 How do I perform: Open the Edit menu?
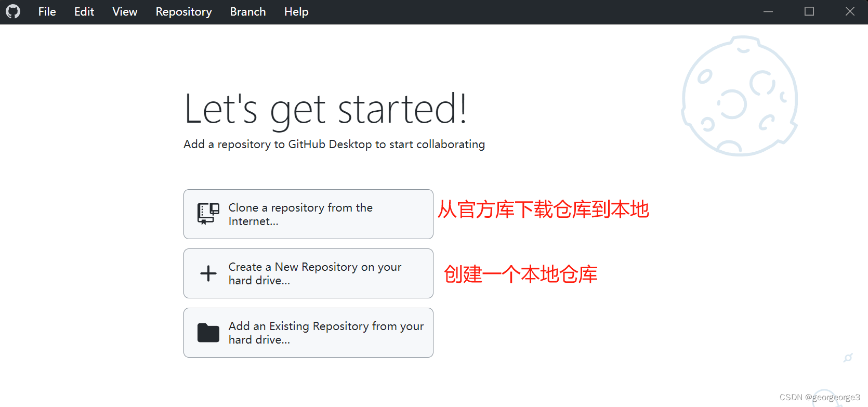84,11
